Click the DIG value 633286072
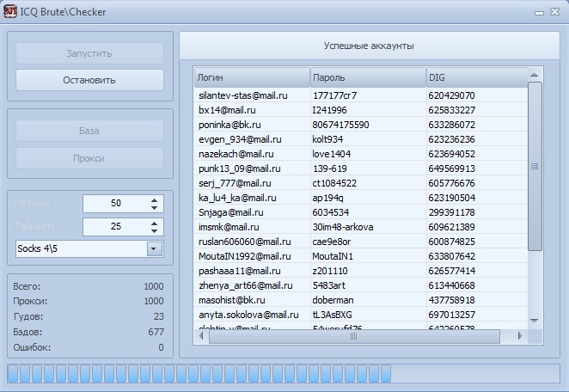Image resolution: width=569 pixels, height=392 pixels. (451, 125)
